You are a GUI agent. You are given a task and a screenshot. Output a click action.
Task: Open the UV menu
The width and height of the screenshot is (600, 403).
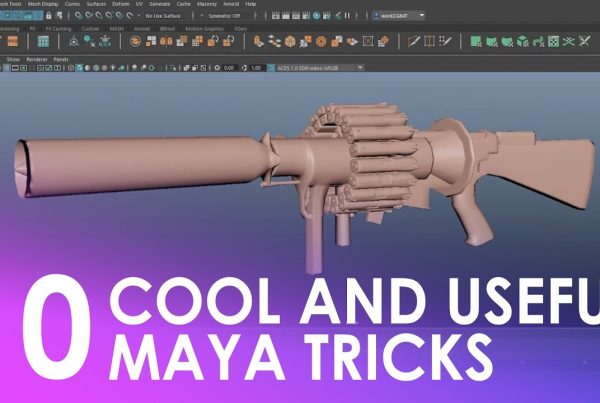139,4
